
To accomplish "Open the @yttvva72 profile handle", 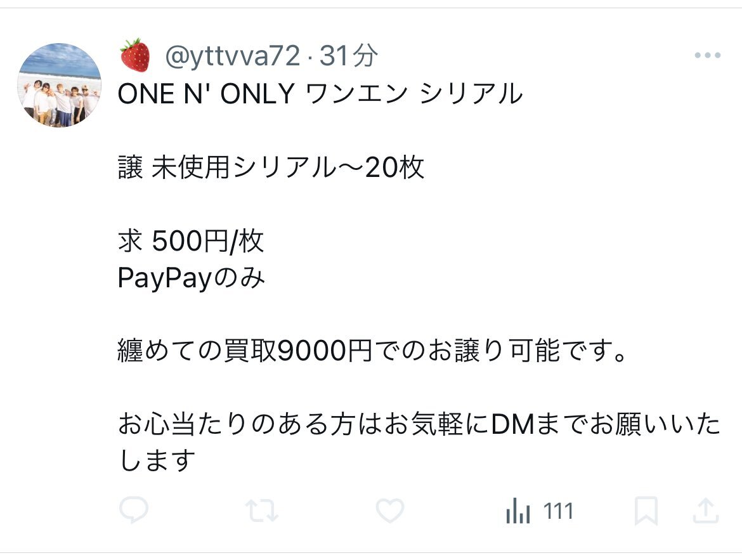I will click(x=232, y=56).
